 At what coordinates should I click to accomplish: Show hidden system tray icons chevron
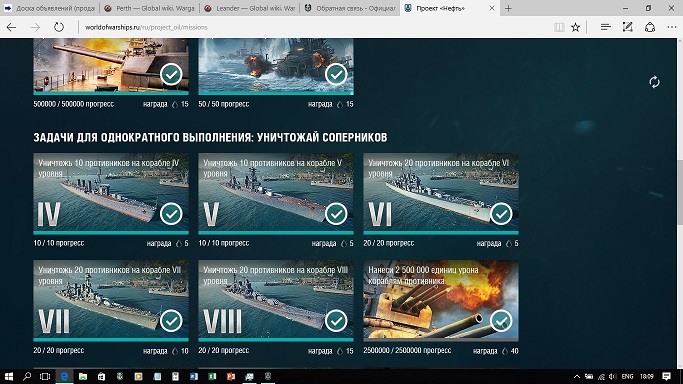pos(576,377)
